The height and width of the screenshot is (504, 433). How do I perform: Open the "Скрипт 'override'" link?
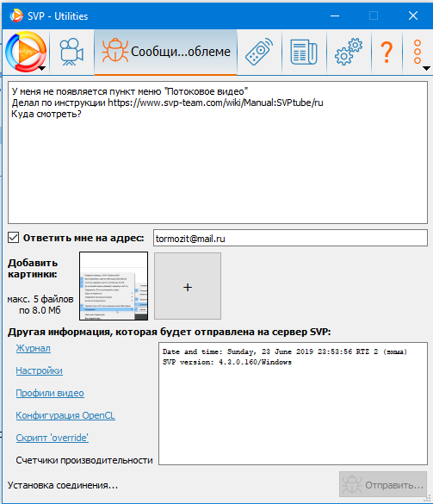click(52, 438)
